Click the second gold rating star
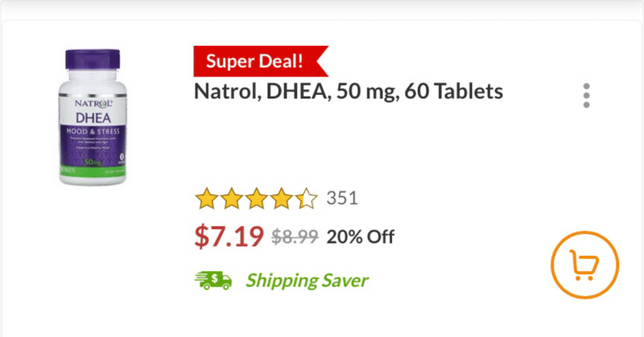Viewport: 644px width, 337px height. pyautogui.click(x=231, y=199)
